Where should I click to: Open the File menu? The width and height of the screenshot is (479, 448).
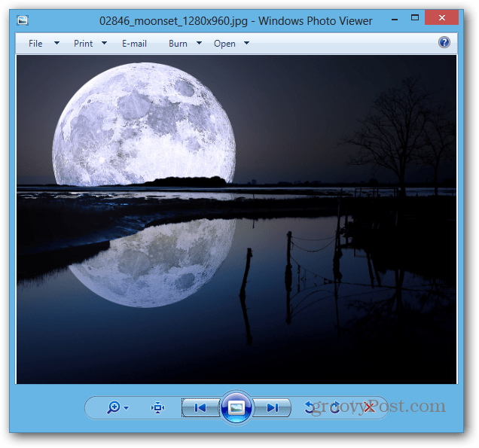click(35, 44)
